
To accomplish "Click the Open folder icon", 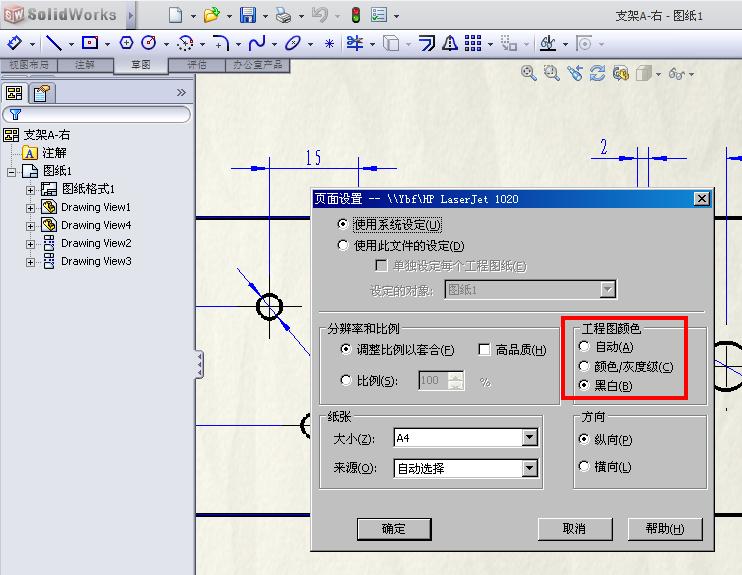I will click(212, 15).
